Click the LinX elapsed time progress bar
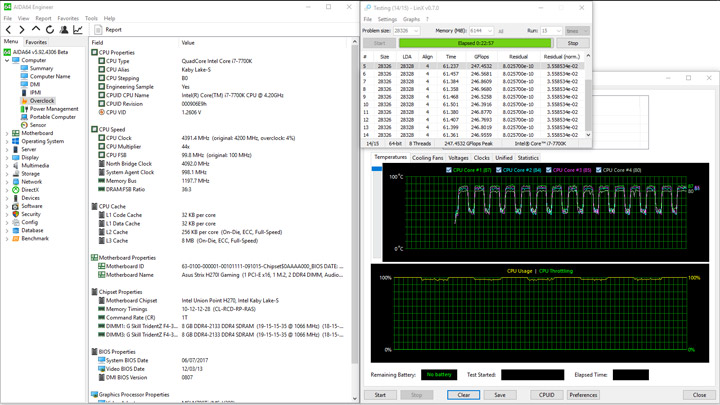Image resolution: width=720 pixels, height=405 pixels. pyautogui.click(x=475, y=43)
